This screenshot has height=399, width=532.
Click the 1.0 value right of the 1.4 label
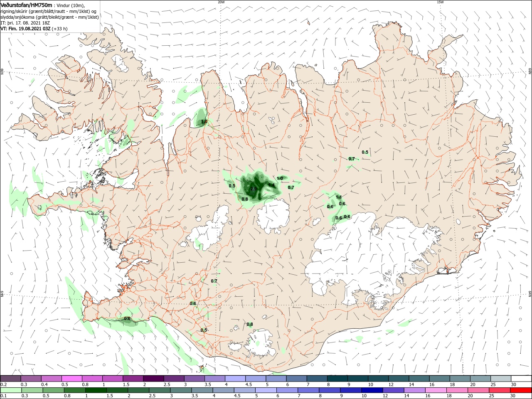(280, 179)
